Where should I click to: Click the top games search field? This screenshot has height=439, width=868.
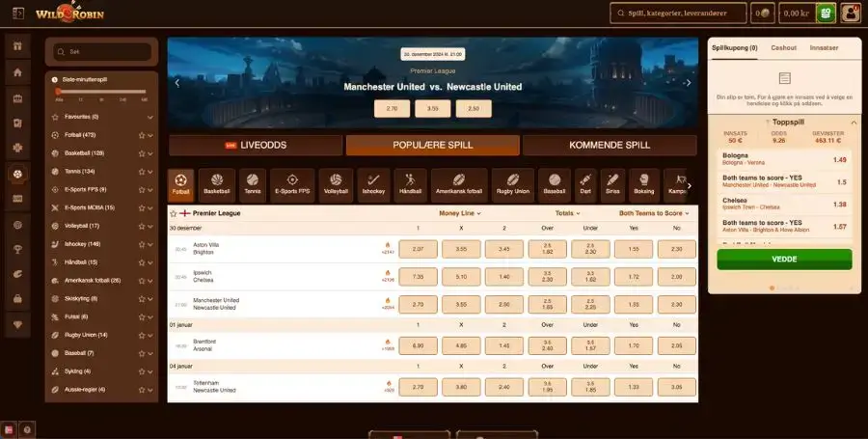(678, 14)
